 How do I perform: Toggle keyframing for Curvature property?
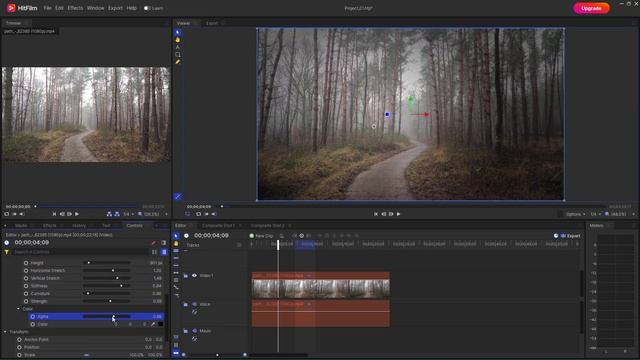26,293
